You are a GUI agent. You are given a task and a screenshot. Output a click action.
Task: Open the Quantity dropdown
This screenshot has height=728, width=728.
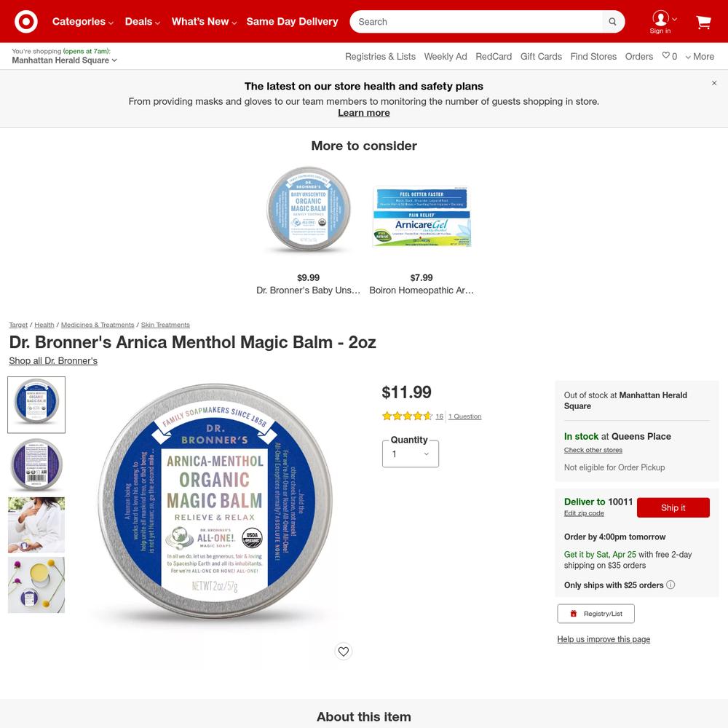click(411, 454)
